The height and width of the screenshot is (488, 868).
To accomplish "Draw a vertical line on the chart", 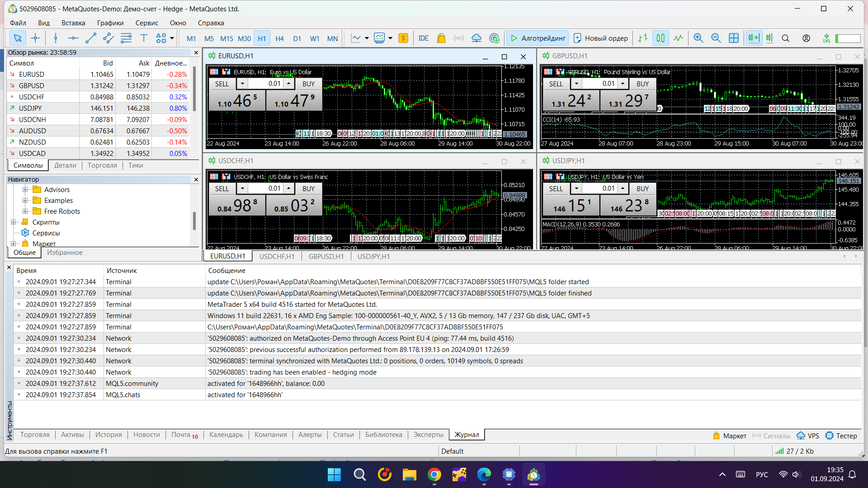I will pyautogui.click(x=56, y=38).
